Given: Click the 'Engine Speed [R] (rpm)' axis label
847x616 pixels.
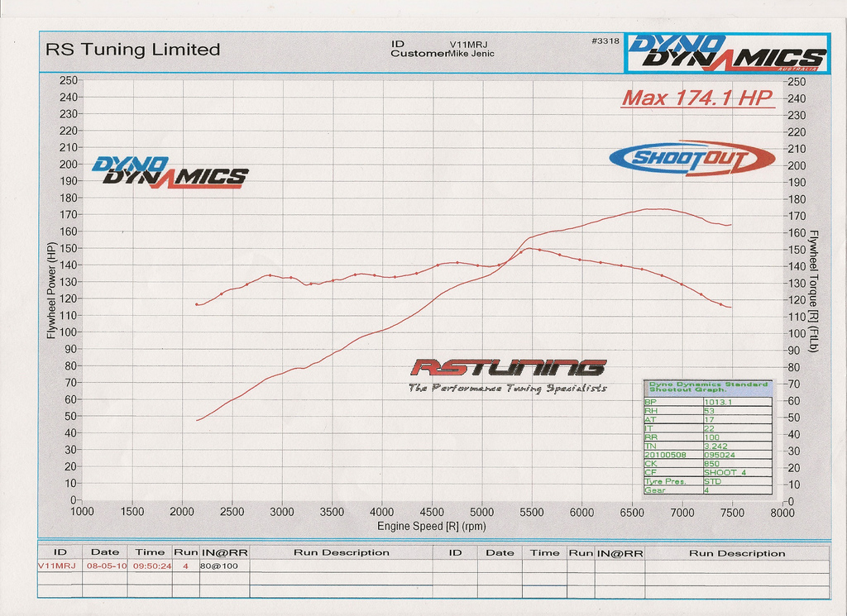Looking at the screenshot, I should pyautogui.click(x=431, y=526).
